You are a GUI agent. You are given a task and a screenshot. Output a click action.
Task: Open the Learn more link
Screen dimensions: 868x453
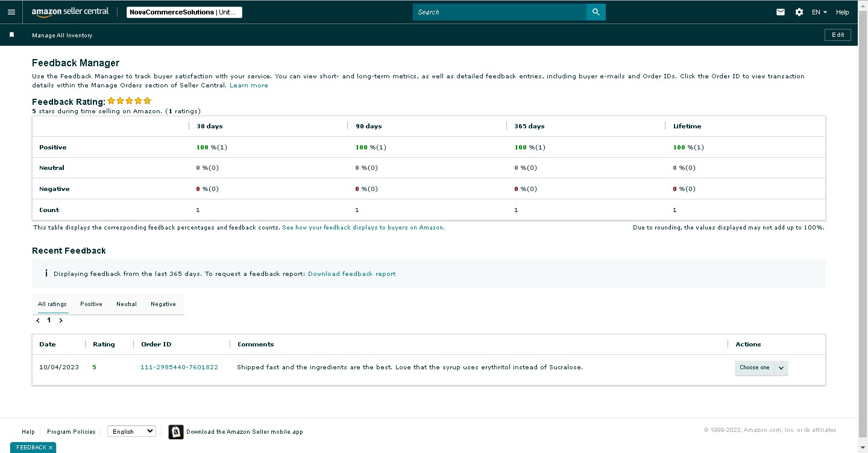coord(249,86)
